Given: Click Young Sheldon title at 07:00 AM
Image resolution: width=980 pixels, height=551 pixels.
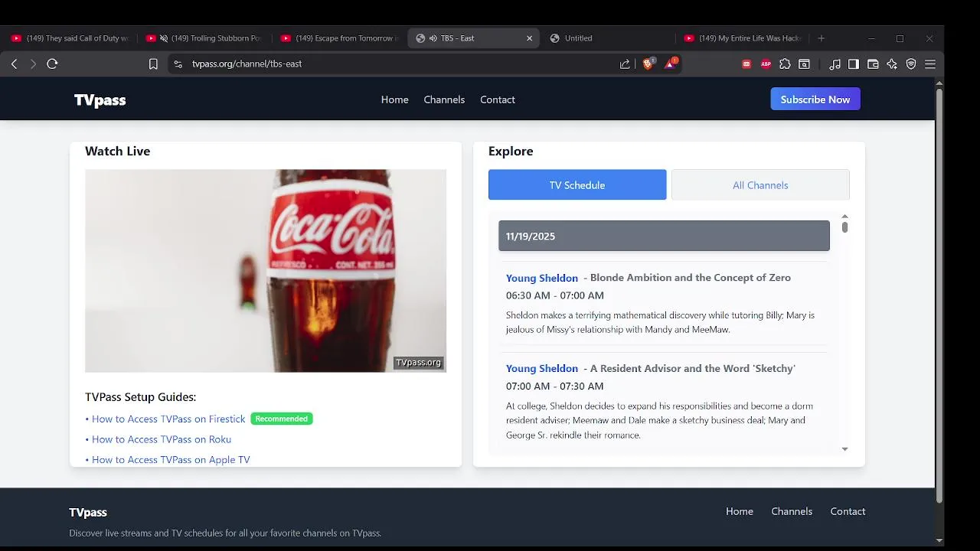Looking at the screenshot, I should point(542,369).
